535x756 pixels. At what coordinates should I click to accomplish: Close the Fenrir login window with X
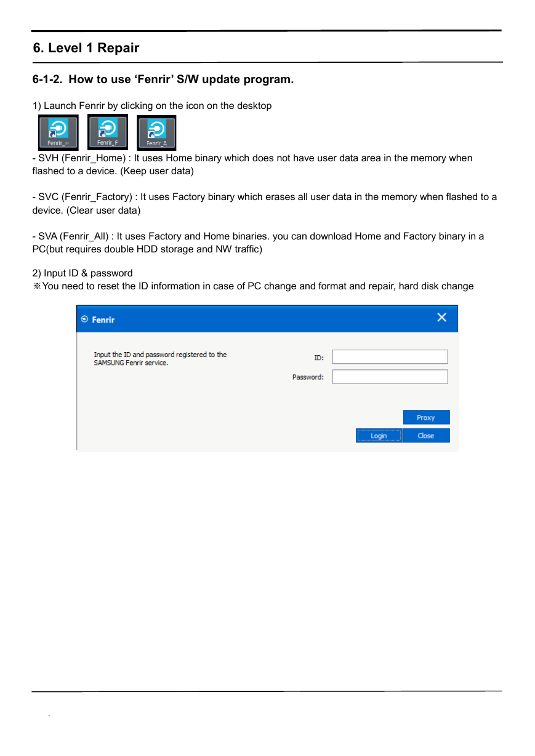click(441, 318)
